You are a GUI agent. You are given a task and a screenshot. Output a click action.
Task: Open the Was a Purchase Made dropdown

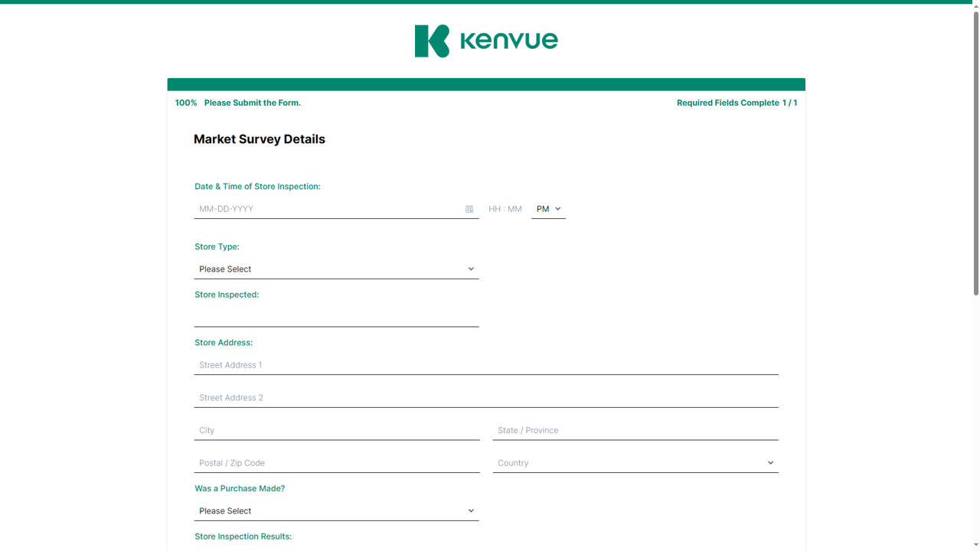[336, 510]
